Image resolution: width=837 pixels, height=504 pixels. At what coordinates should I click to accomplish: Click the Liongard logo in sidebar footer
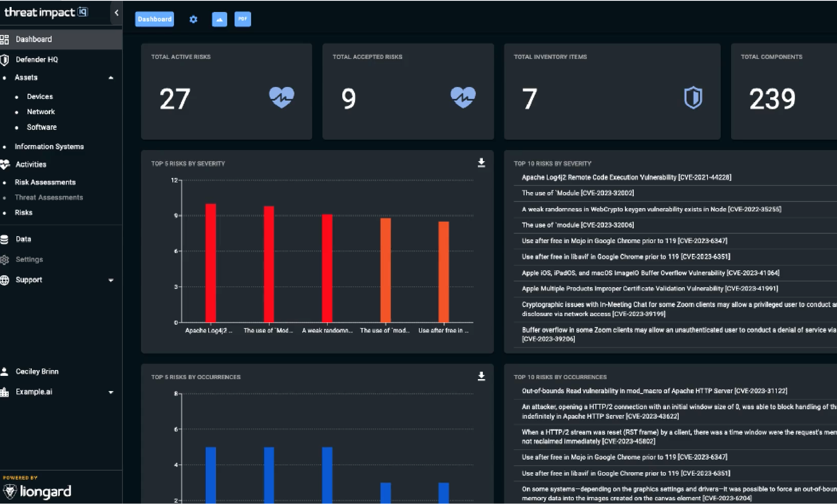tap(37, 491)
